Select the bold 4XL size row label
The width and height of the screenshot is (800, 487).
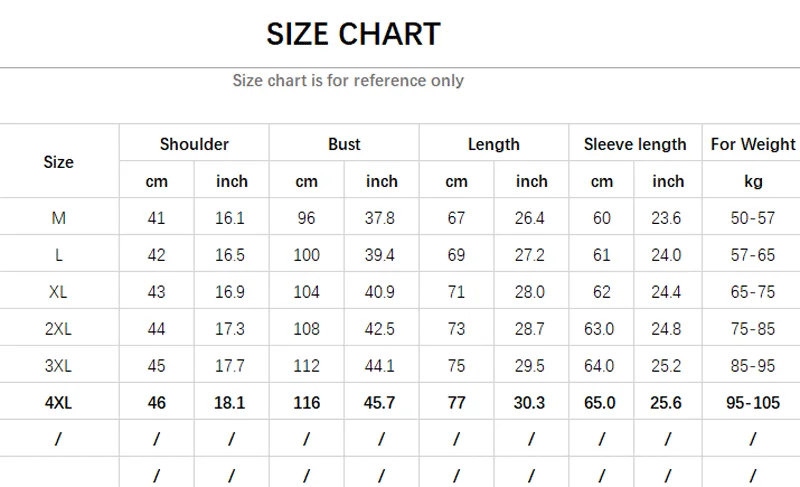59,403
